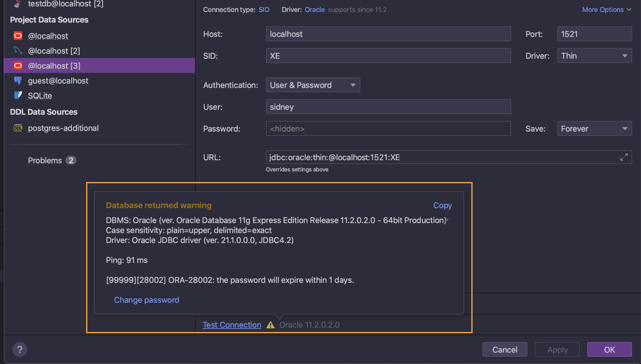Expand the URL field with arrows icon
Image resolution: width=641 pixels, height=364 pixels.
624,157
